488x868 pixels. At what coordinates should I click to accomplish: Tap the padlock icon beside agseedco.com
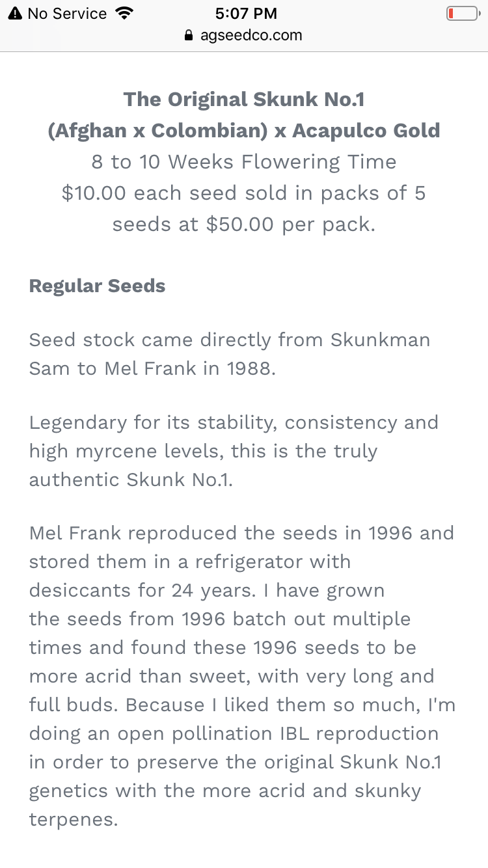pyautogui.click(x=189, y=36)
